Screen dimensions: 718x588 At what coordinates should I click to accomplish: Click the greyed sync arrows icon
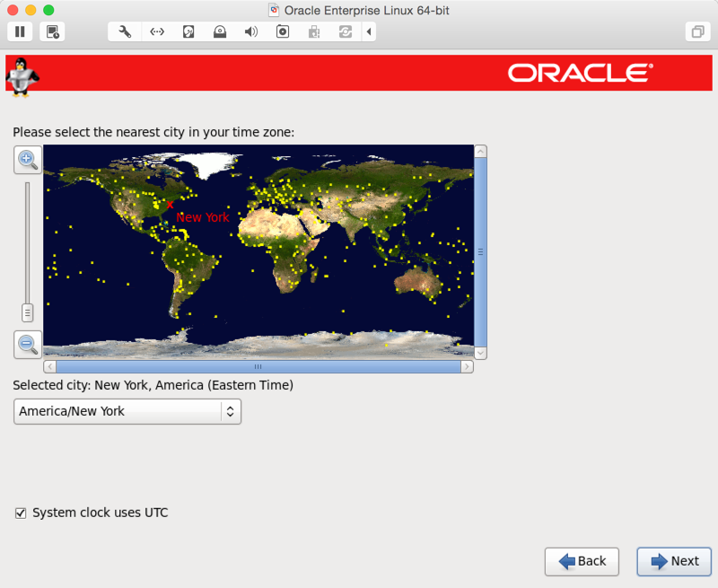(x=346, y=31)
